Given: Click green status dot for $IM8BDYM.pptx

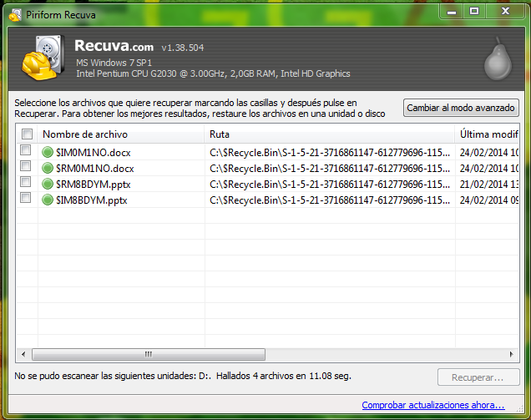Looking at the screenshot, I should coord(48,200).
